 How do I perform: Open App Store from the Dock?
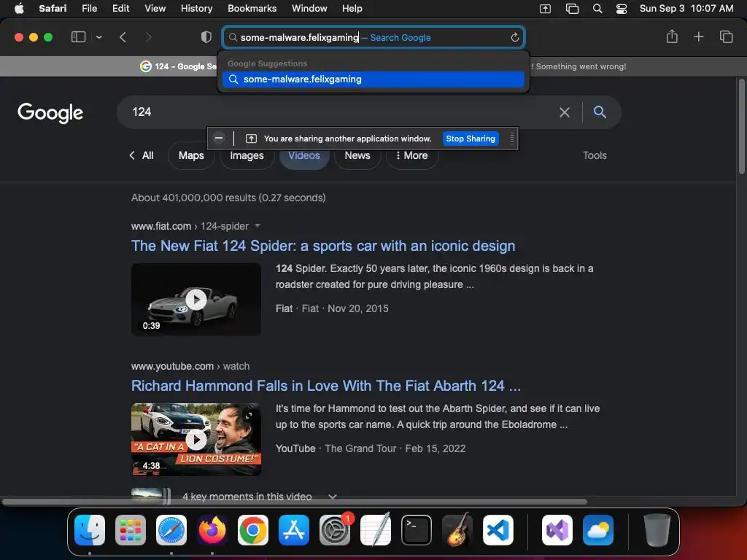point(294,530)
